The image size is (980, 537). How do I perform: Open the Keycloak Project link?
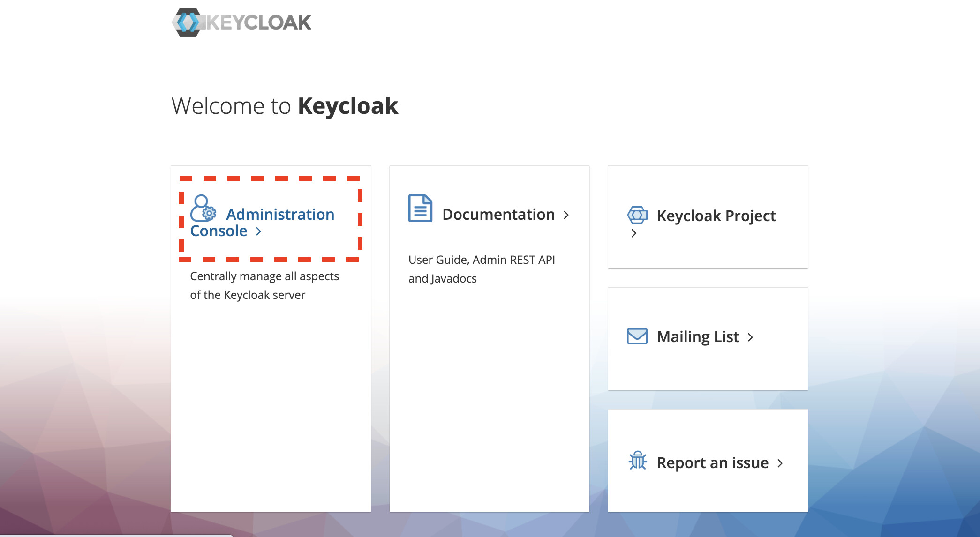click(x=716, y=216)
